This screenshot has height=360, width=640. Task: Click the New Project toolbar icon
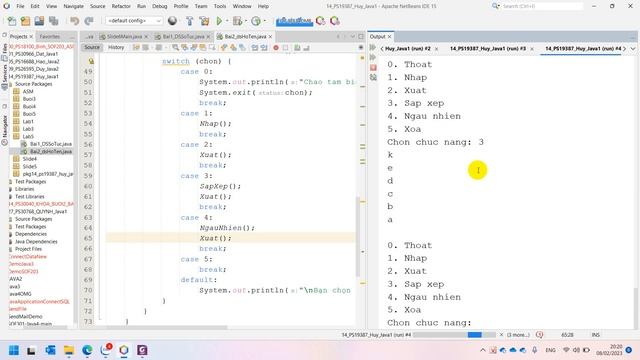[x=25, y=21]
